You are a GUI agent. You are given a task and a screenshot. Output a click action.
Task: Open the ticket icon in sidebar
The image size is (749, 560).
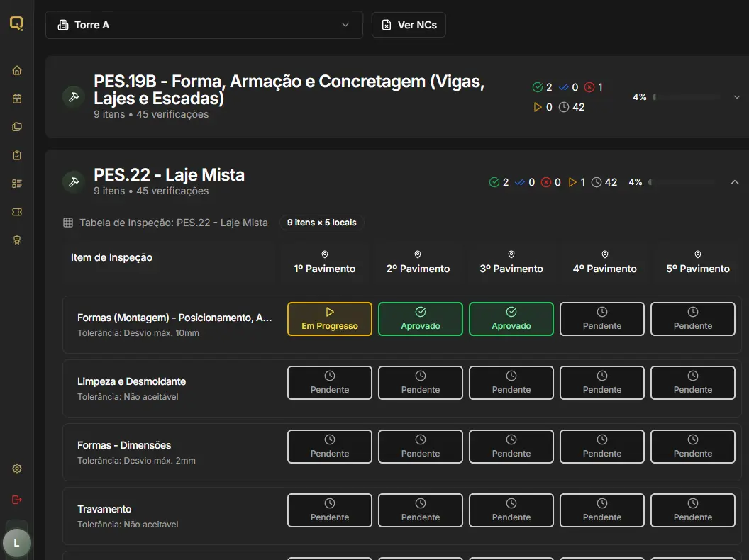point(17,212)
